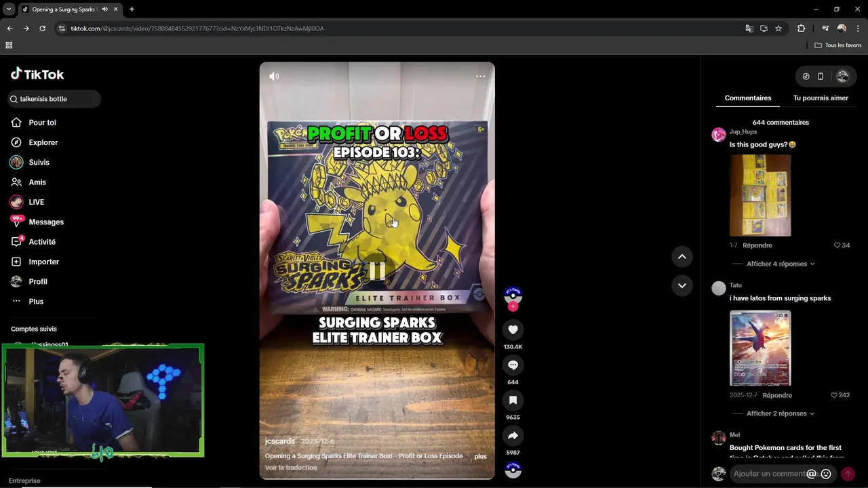Like the video with heart icon
The image size is (868, 488).
[x=513, y=329]
